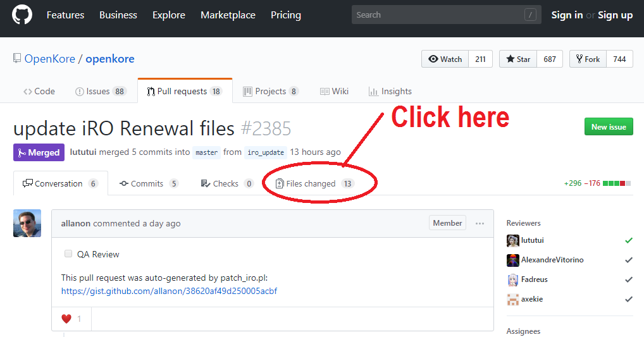Click the Fork button
This screenshot has height=337, width=644.
[588, 59]
